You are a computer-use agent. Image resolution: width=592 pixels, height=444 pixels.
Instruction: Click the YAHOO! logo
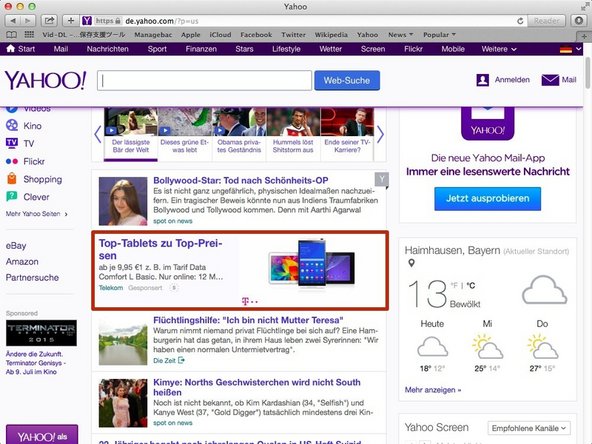coord(46,80)
